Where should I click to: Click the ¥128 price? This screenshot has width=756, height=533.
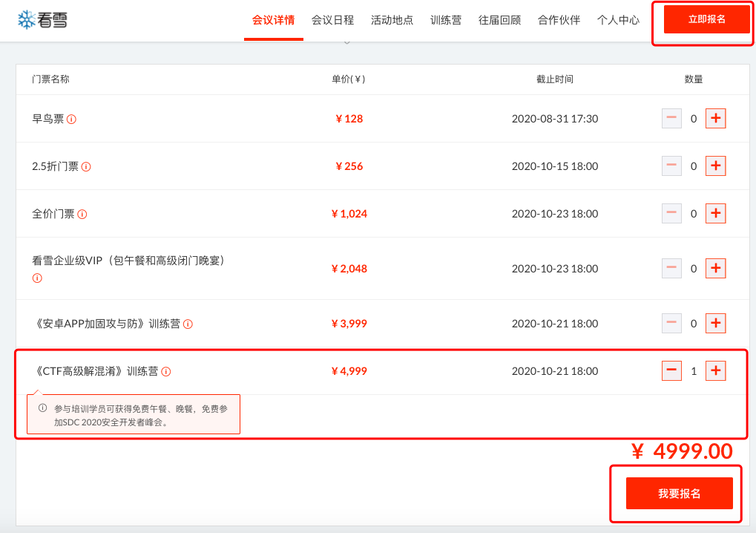pos(349,119)
